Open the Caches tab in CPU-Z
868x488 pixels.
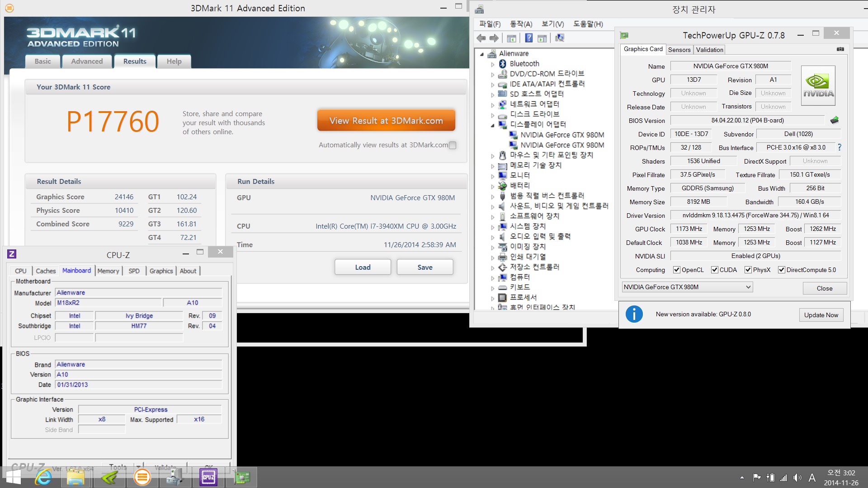(46, 271)
